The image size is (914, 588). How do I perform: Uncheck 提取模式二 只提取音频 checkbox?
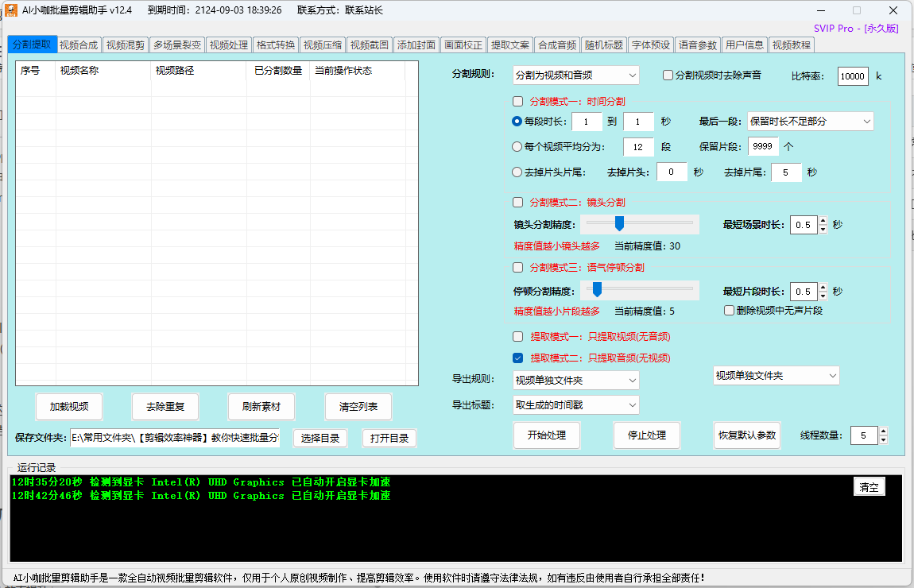517,358
